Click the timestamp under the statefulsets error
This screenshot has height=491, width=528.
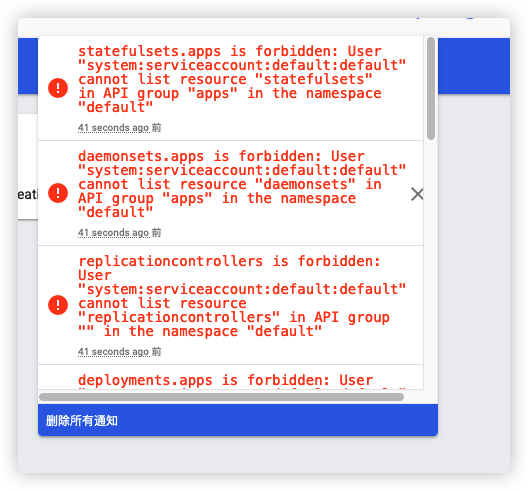click(x=120, y=128)
